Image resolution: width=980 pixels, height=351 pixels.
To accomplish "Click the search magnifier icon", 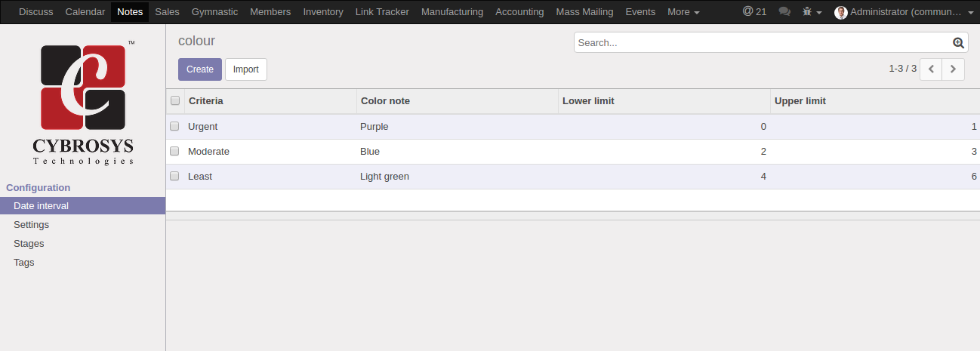I will (958, 43).
